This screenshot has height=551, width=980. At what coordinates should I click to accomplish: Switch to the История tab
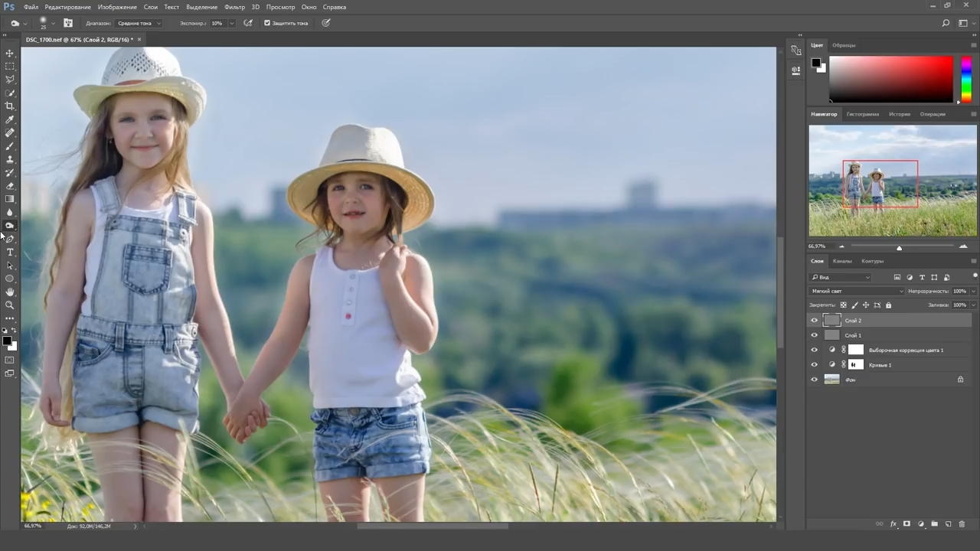(x=900, y=114)
